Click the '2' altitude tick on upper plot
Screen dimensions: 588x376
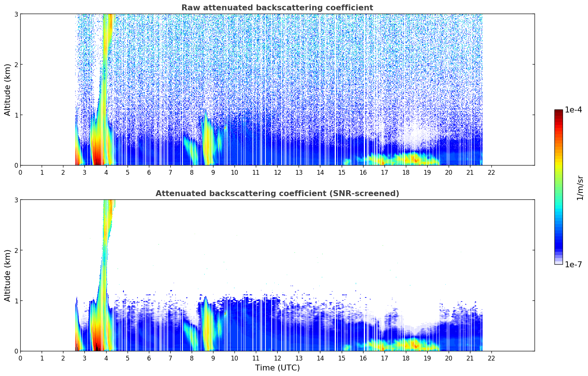[16, 65]
